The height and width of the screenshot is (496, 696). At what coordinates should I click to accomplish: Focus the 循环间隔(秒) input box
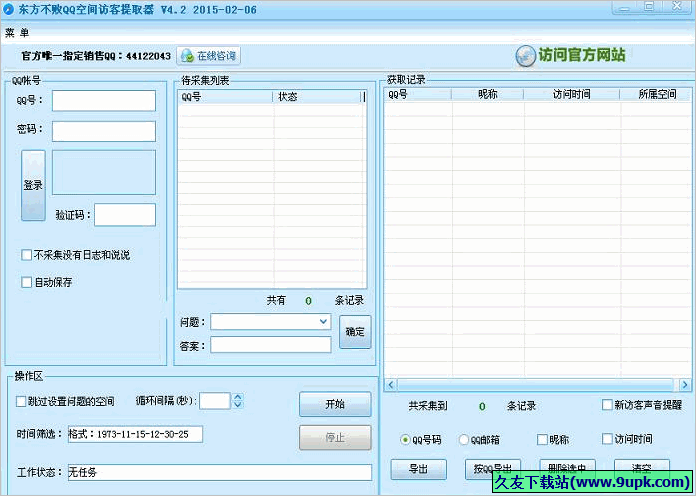[215, 401]
